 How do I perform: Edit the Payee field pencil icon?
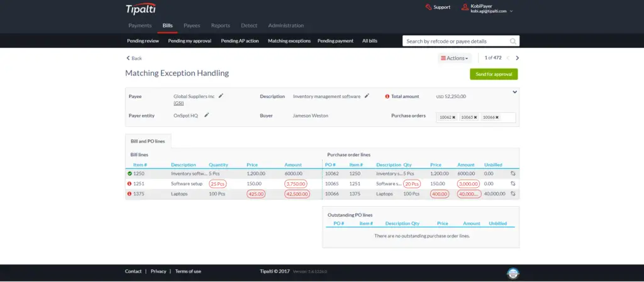221,96
